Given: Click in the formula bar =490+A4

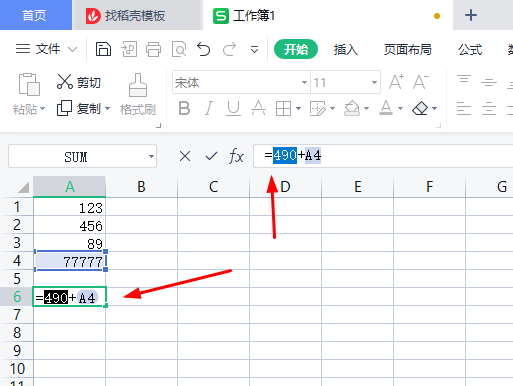Looking at the screenshot, I should [383, 156].
